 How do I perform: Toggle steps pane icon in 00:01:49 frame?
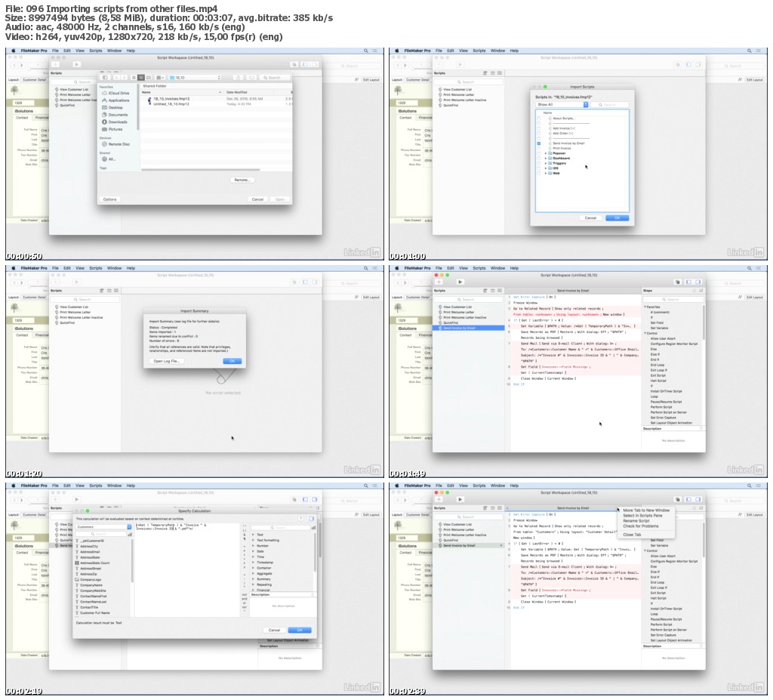pyautogui.click(x=698, y=282)
